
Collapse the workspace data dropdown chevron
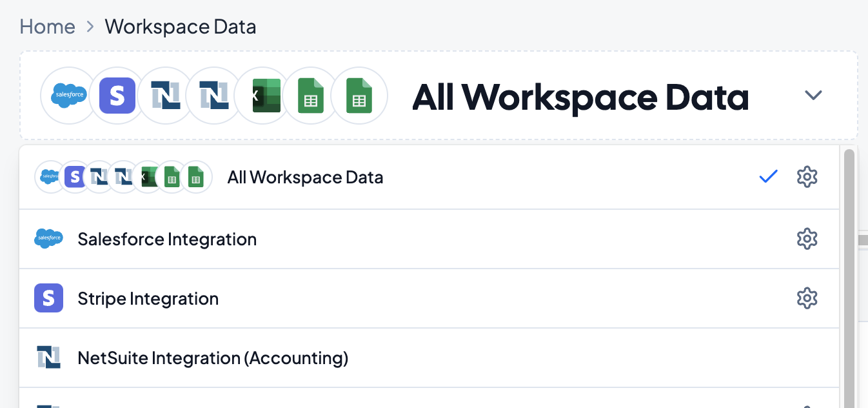(x=813, y=96)
